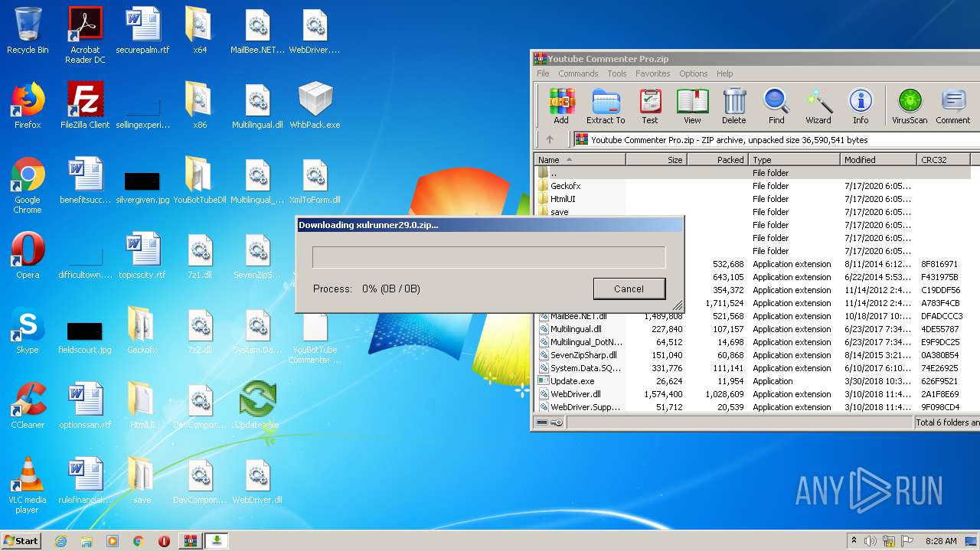Select the securepalm.rtf desktop document
This screenshot has height=551, width=980.
142,31
